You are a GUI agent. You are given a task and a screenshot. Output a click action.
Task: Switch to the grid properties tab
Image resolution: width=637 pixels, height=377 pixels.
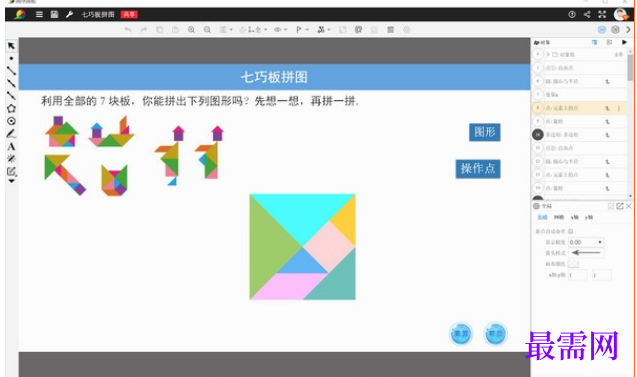pos(559,217)
